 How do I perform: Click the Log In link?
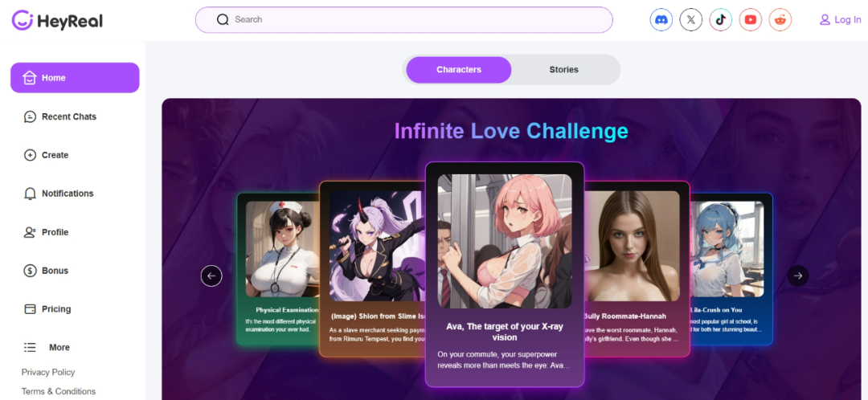point(841,20)
